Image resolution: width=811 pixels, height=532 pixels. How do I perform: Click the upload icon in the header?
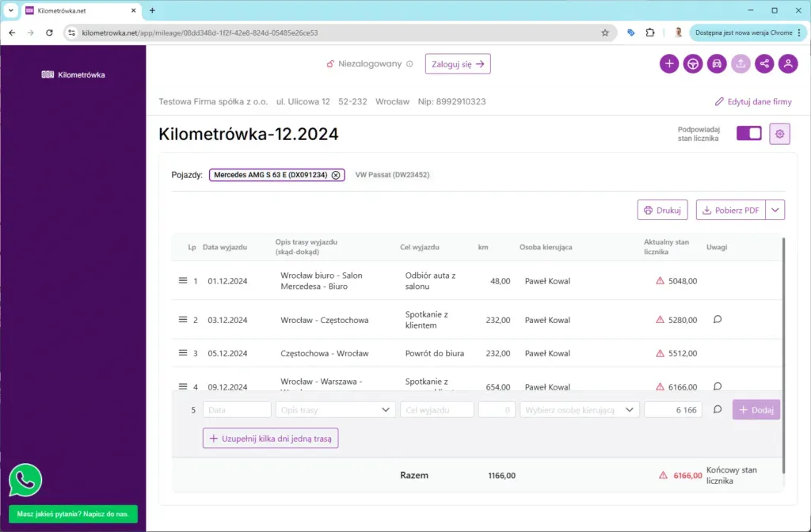(x=741, y=63)
